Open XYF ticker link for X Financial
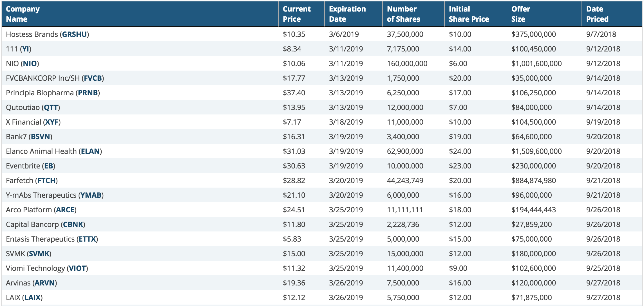 pyautogui.click(x=52, y=122)
